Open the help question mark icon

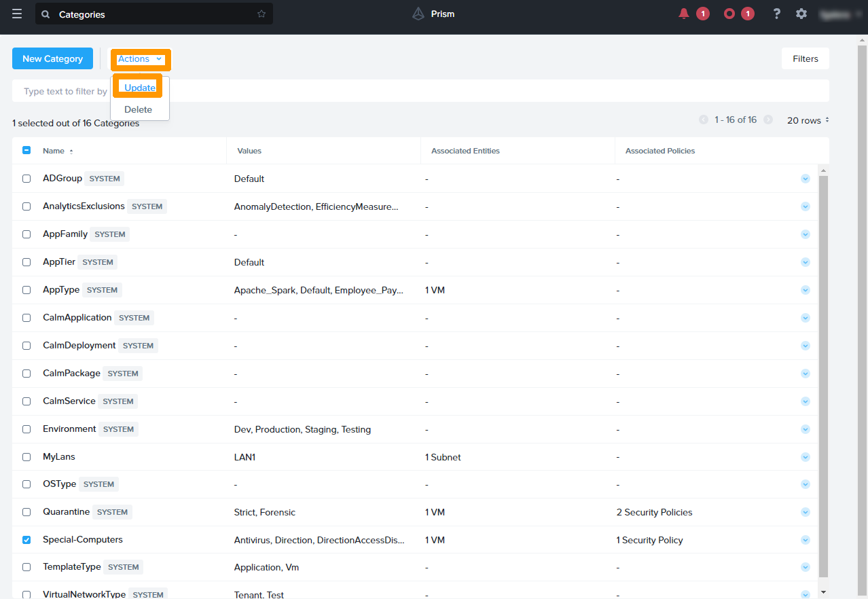(x=777, y=14)
